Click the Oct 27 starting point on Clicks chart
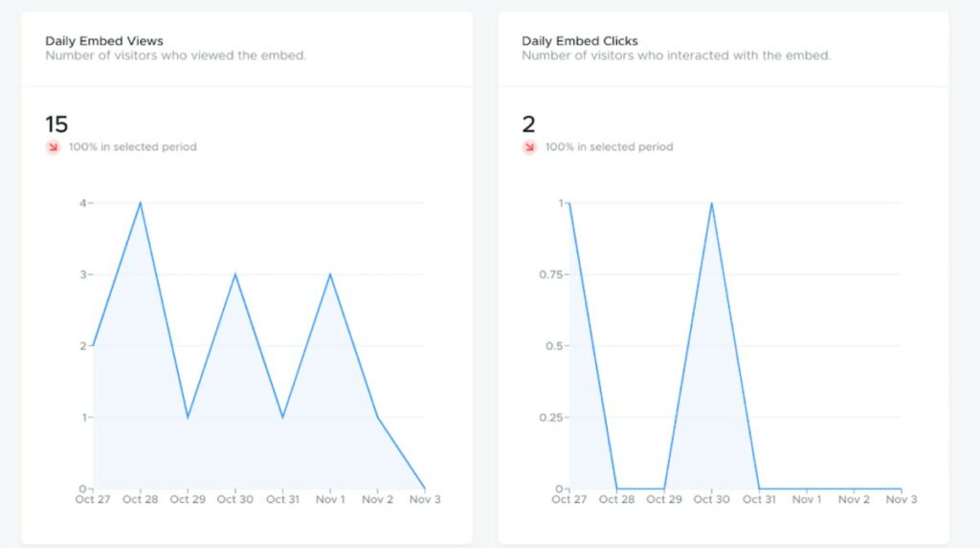 569,203
